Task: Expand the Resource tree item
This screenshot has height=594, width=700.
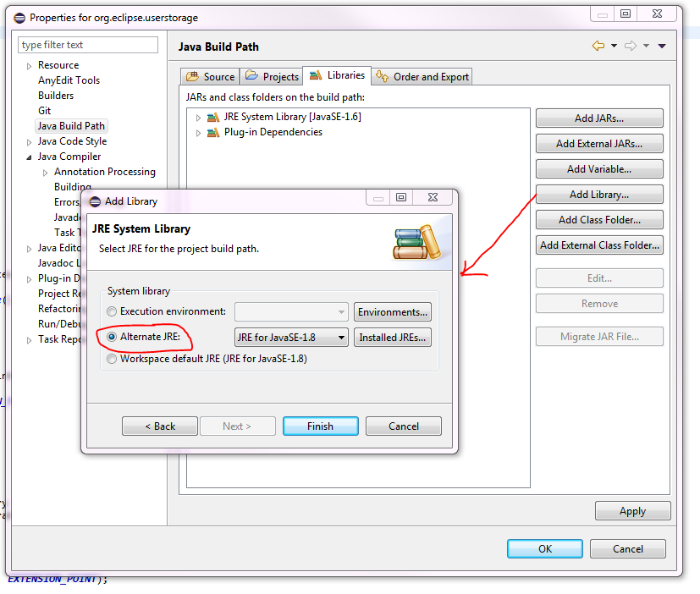Action: coord(29,66)
